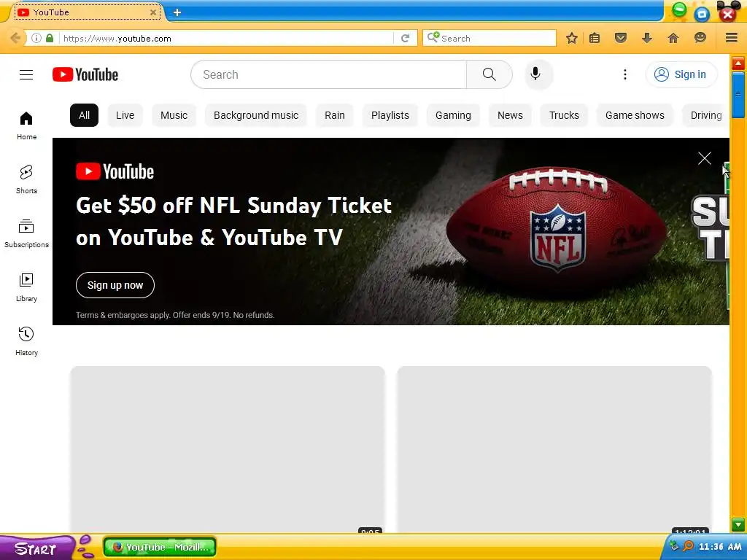
Task: Select the Rain filter chip
Action: (334, 115)
